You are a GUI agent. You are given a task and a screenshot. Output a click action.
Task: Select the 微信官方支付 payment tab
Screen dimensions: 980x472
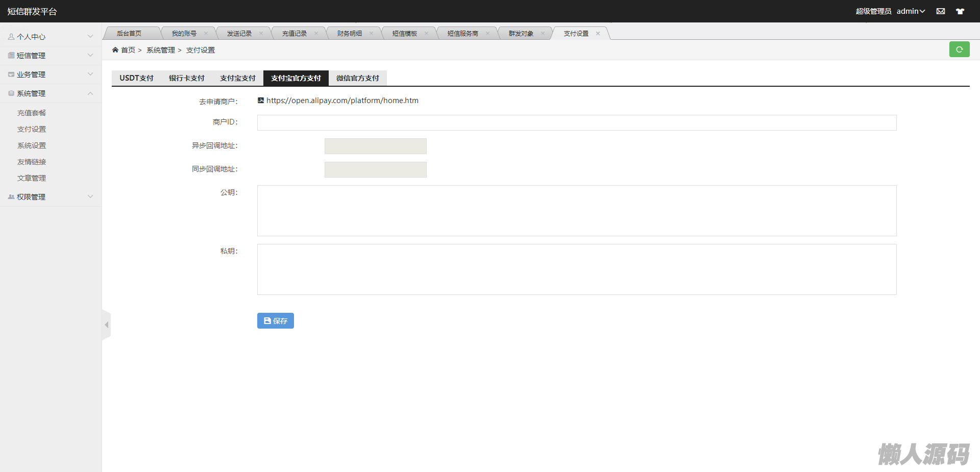click(x=358, y=78)
